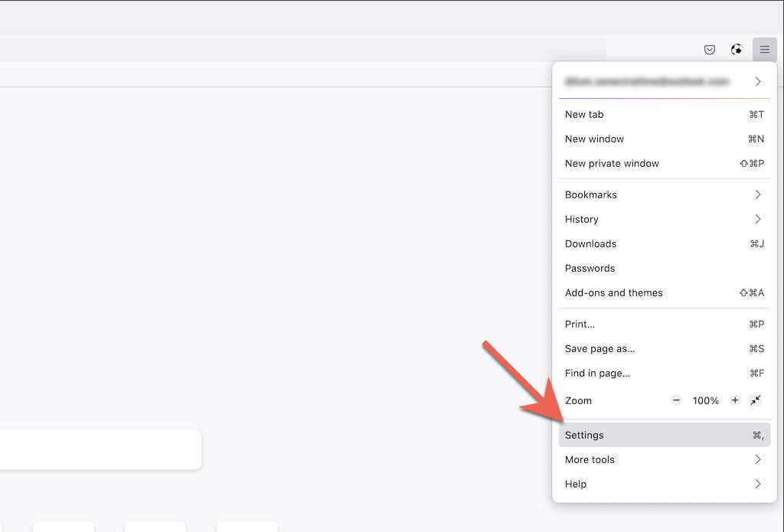Decrease zoom with the minus button
Image resolution: width=784 pixels, height=532 pixels.
click(676, 400)
